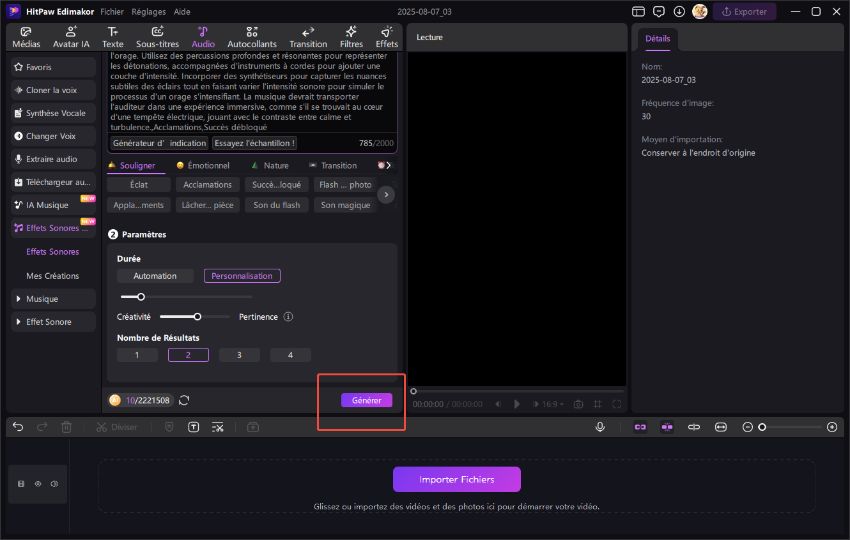Open Téléchargeur audio item

coord(53,182)
